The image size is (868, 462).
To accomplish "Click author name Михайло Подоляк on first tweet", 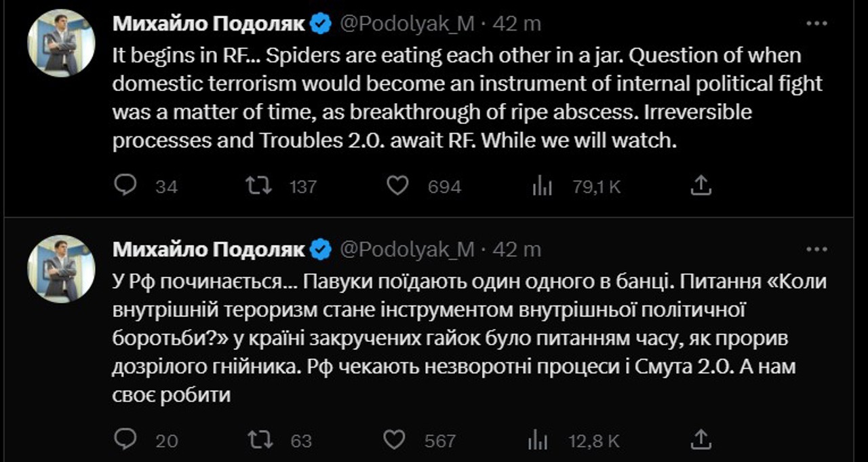I will [x=209, y=24].
